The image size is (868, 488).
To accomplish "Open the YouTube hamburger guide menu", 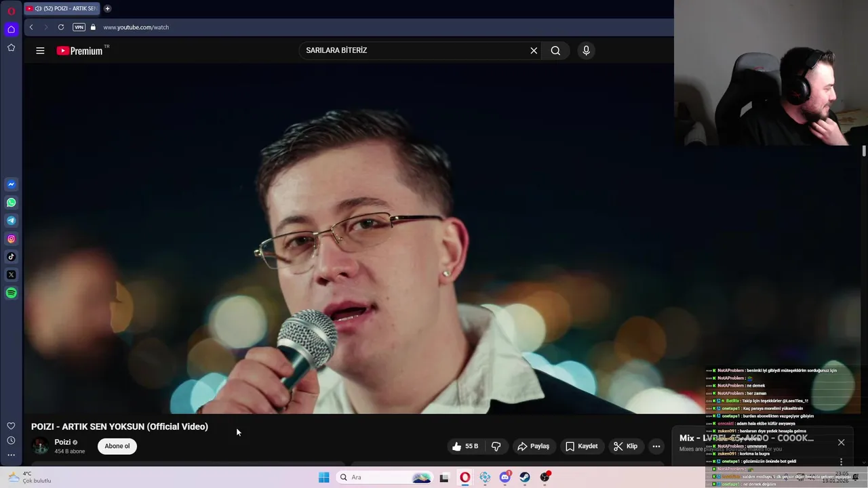I will tap(40, 51).
